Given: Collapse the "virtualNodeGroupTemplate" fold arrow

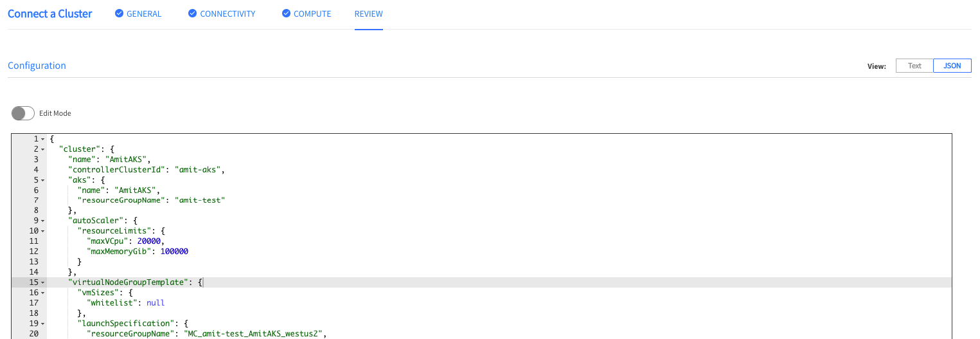Looking at the screenshot, I should 42,282.
